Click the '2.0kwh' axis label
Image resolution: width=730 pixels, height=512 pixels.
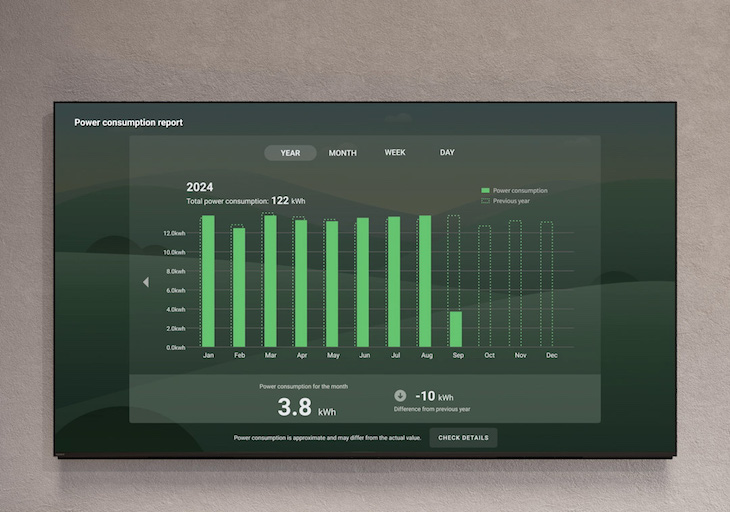click(176, 329)
